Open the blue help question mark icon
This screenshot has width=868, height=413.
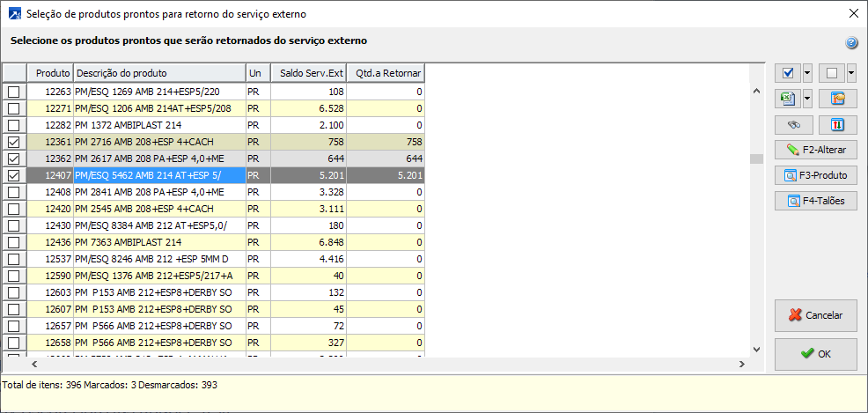click(851, 43)
